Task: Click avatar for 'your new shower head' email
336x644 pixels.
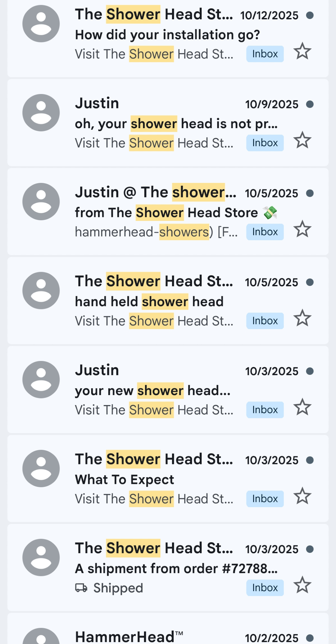Action: pos(41,380)
